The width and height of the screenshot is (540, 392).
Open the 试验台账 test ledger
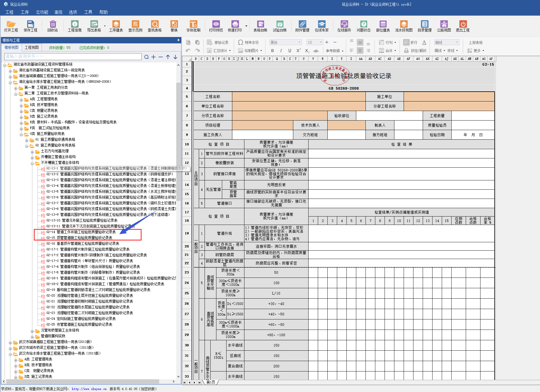tap(280, 26)
